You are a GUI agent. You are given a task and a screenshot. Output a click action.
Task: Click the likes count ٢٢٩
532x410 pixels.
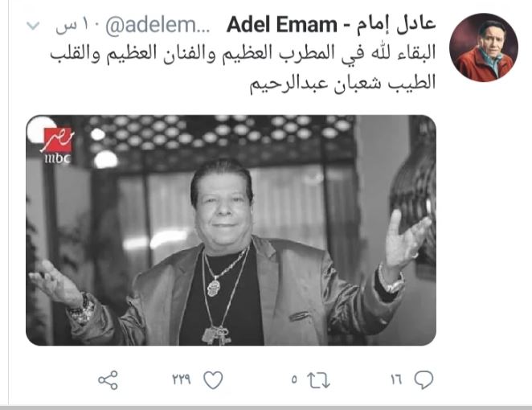[x=181, y=379]
